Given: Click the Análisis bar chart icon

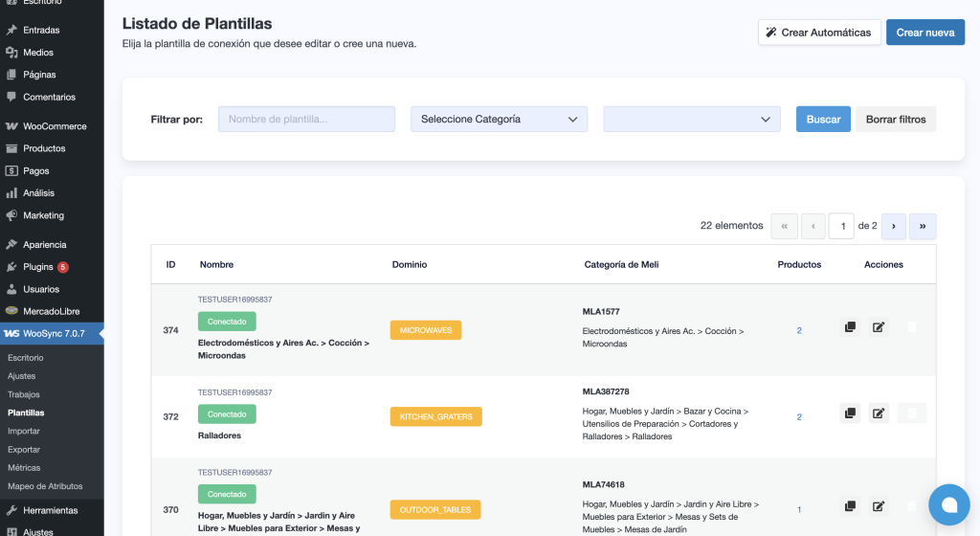Looking at the screenshot, I should 11,193.
